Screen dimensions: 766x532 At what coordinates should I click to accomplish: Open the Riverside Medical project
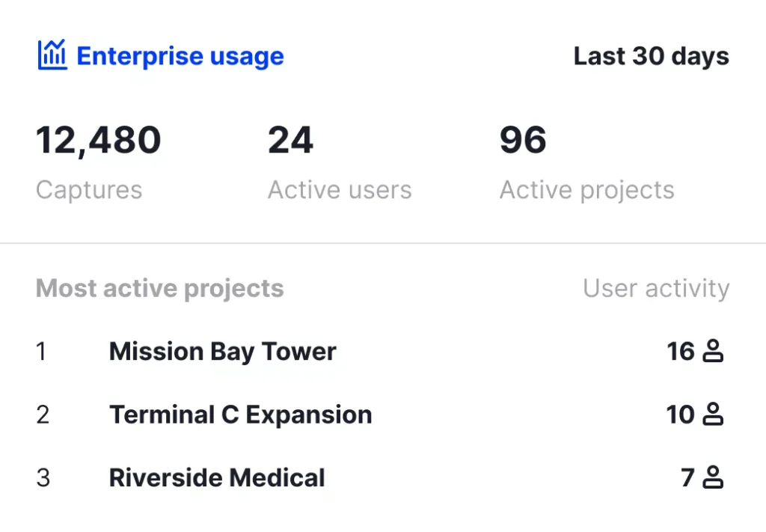click(217, 478)
